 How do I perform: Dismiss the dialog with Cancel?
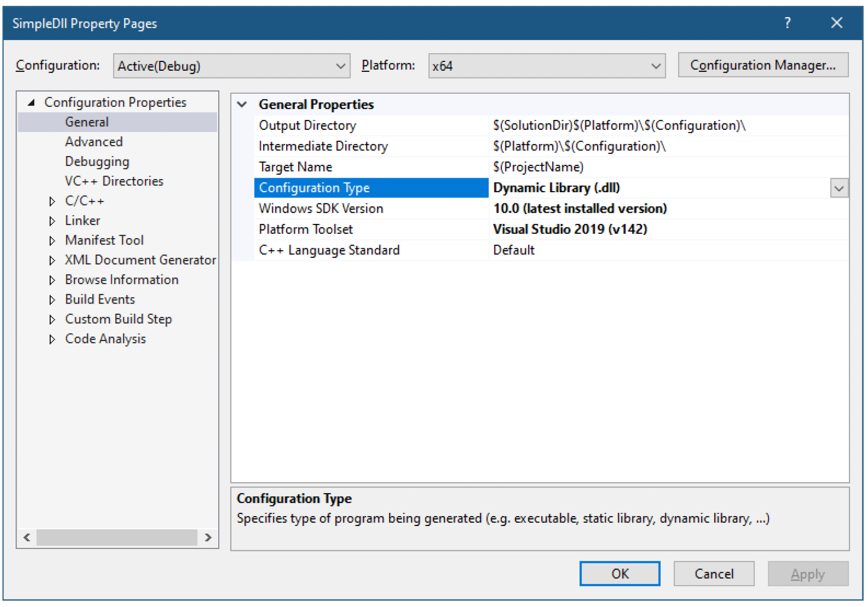(714, 573)
